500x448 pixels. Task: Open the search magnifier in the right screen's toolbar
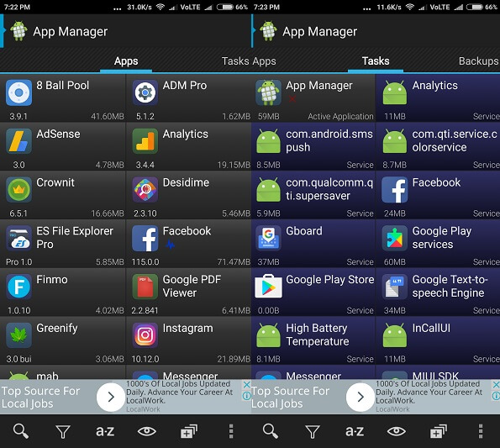(x=271, y=431)
